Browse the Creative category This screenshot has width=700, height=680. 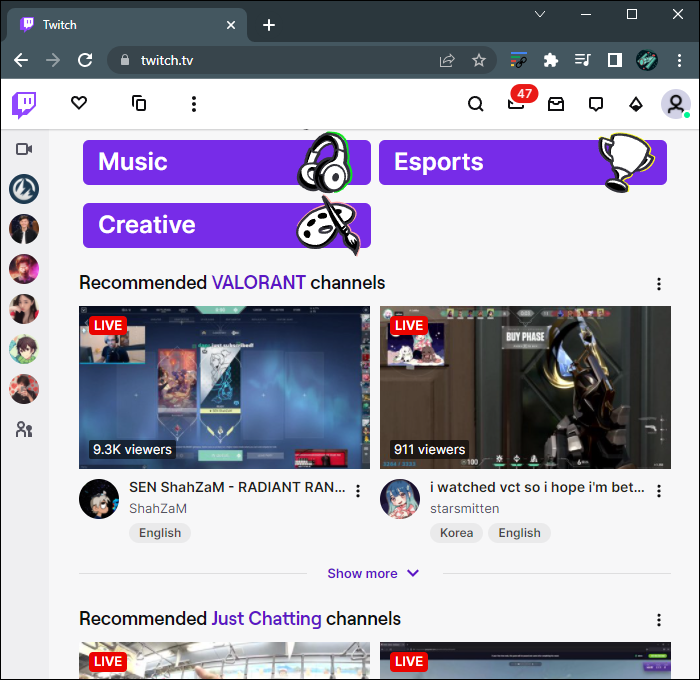pyautogui.click(x=227, y=225)
